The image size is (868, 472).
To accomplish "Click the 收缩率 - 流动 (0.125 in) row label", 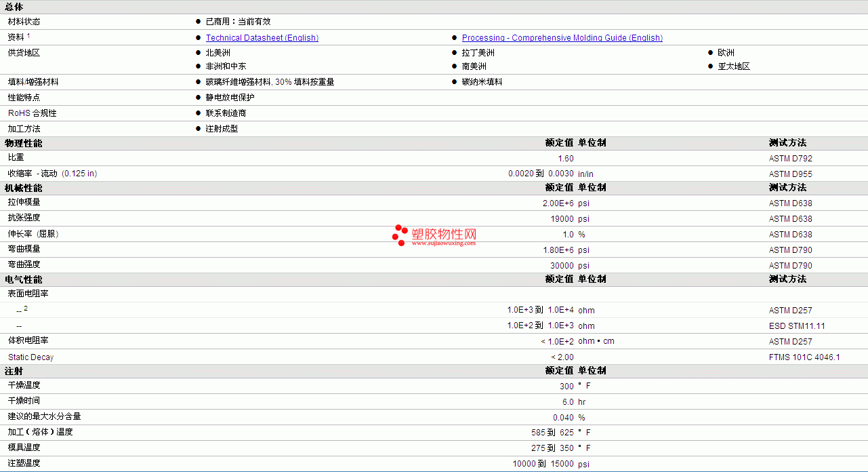I will point(52,174).
